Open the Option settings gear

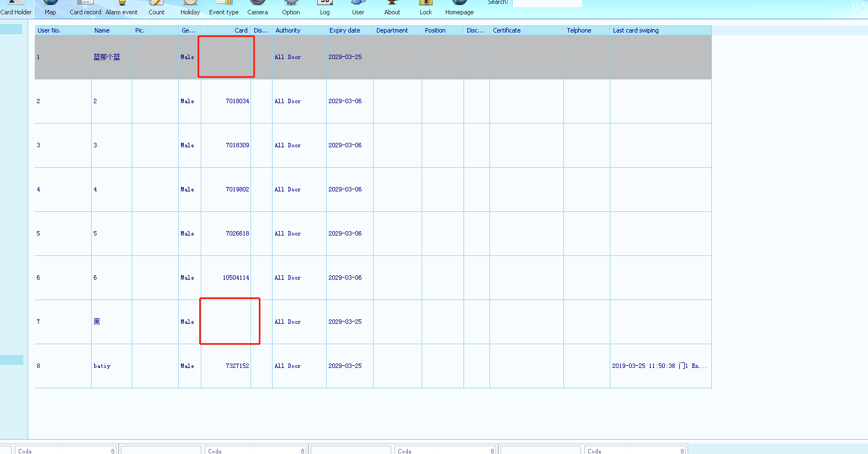291,8
